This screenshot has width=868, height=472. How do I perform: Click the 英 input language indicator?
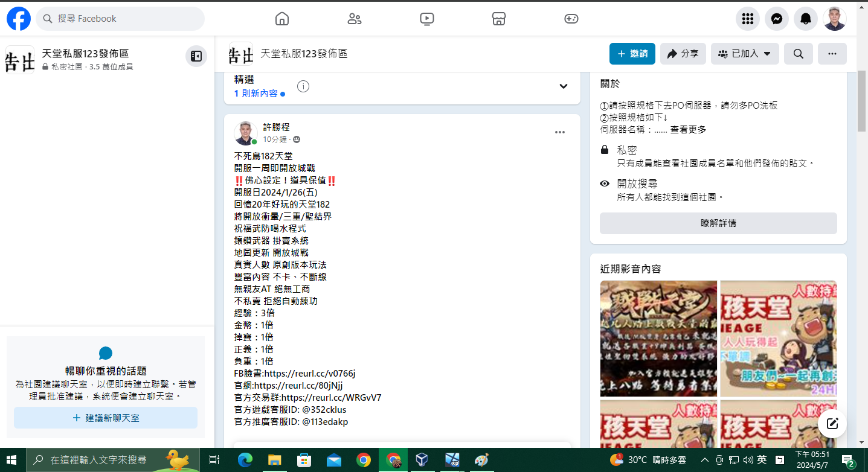(x=762, y=459)
